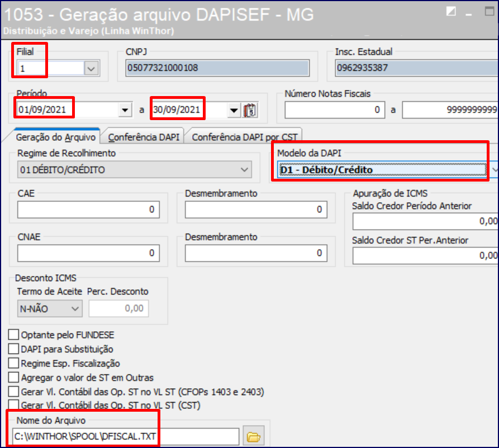This screenshot has height=448, width=499.
Task: Enable Optante pelo FUNDESE checkbox
Action: coord(13,335)
